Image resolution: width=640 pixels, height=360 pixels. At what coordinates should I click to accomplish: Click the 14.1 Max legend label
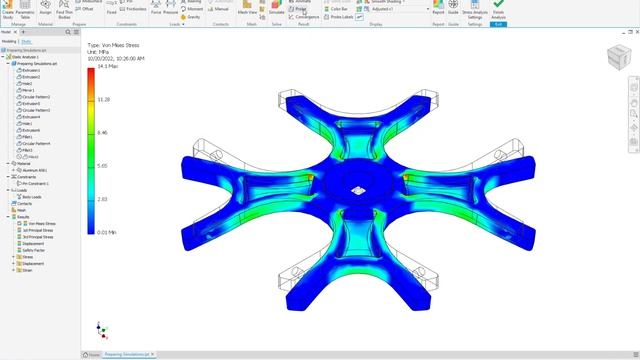[108, 66]
